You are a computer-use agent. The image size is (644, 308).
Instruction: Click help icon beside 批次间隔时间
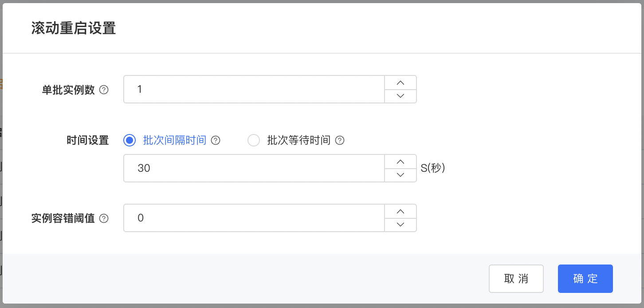(x=216, y=141)
